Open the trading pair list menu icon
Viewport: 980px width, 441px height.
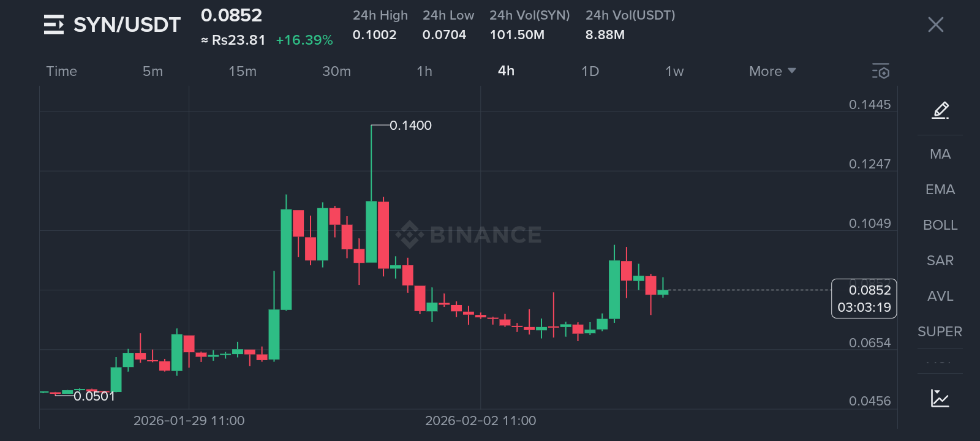point(54,24)
